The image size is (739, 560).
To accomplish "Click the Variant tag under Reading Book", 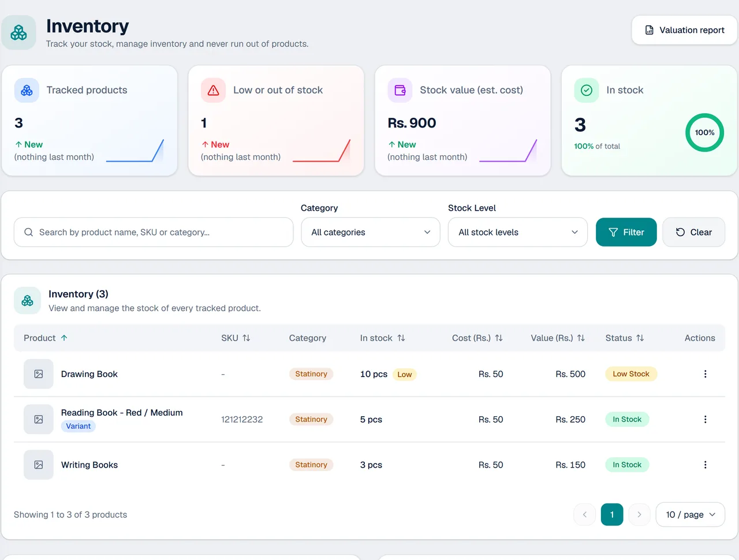I will [x=79, y=426].
